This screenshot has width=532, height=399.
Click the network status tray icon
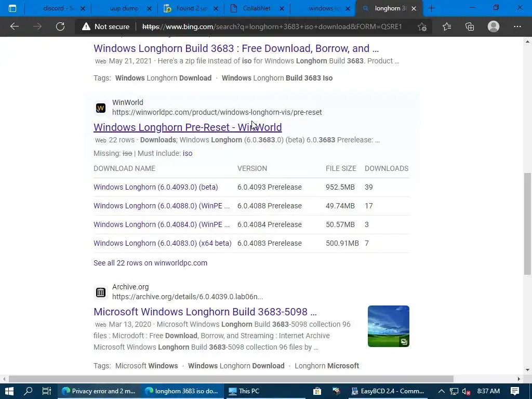coord(454,391)
